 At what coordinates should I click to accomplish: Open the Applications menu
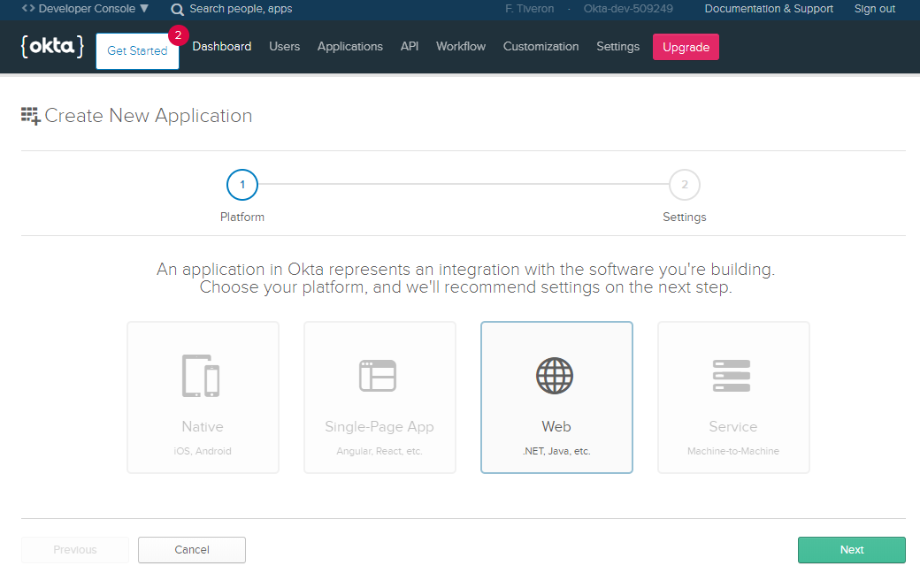click(350, 47)
